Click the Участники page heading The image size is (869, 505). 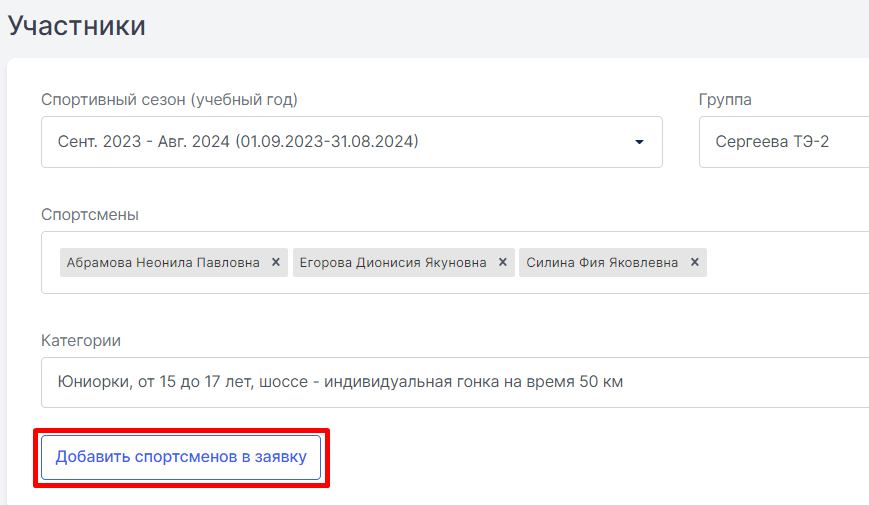coord(76,26)
